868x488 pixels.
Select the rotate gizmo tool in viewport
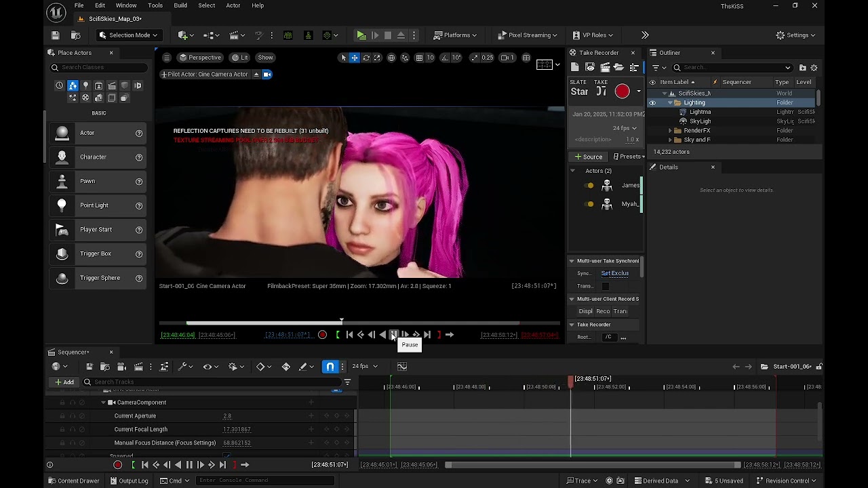[x=366, y=58]
